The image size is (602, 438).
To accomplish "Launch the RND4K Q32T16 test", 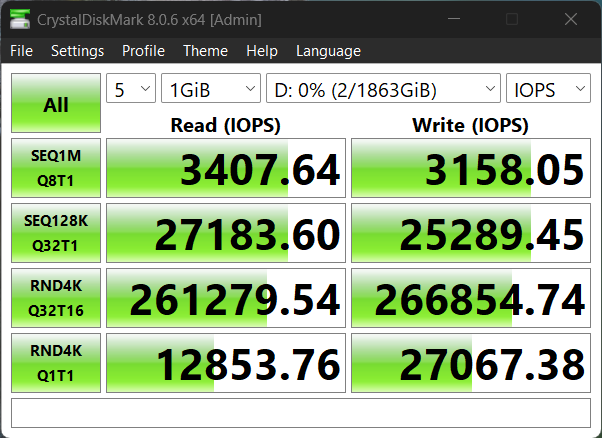I will coord(56,298).
